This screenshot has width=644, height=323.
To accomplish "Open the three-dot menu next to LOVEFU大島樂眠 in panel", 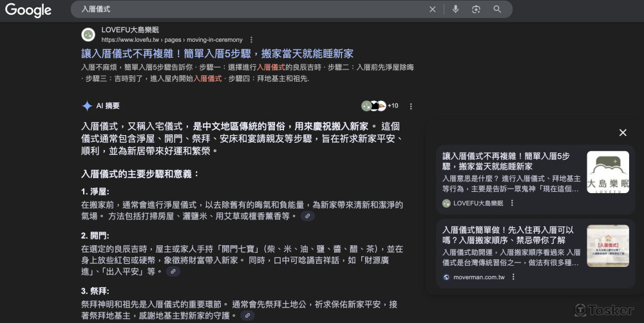I will click(x=512, y=203).
